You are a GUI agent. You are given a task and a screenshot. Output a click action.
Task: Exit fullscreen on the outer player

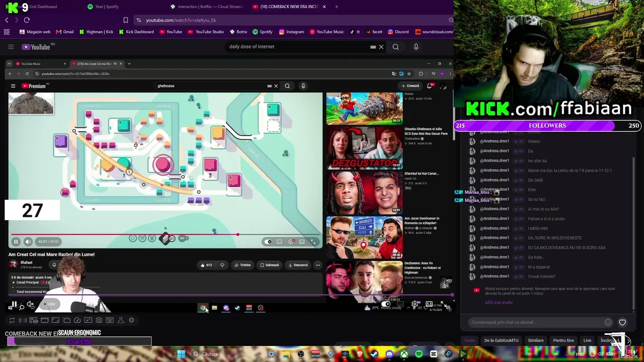[x=443, y=304]
